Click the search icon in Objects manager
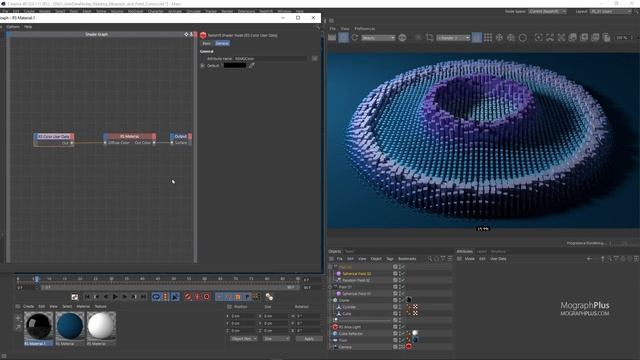Screen dimensions: 640x360 (x=430, y=259)
